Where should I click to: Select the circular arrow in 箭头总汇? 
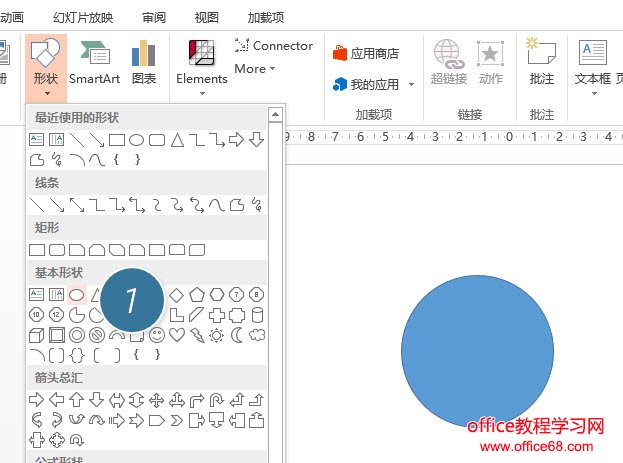77,440
